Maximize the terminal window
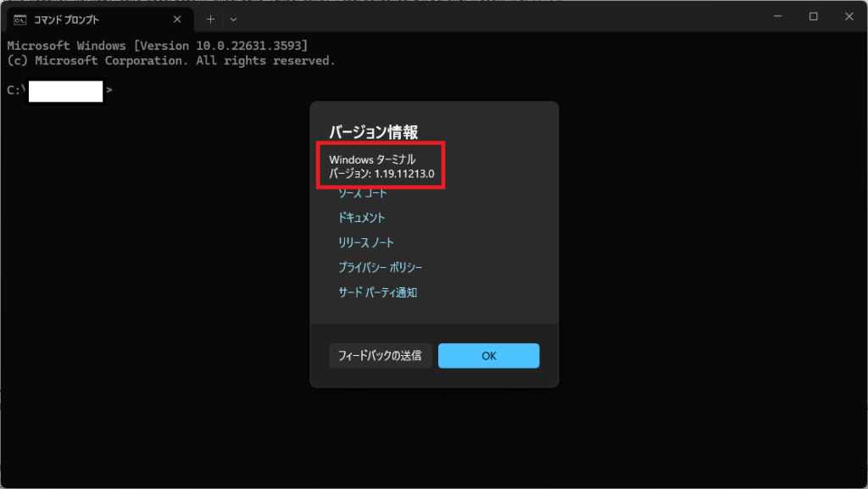The height and width of the screenshot is (489, 868). coord(813,17)
